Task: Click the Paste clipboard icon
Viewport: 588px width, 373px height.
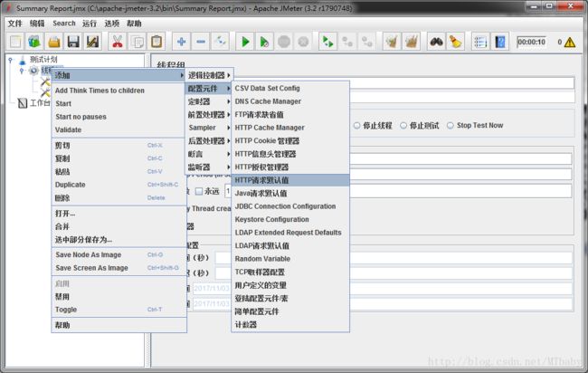Action: coord(156,42)
